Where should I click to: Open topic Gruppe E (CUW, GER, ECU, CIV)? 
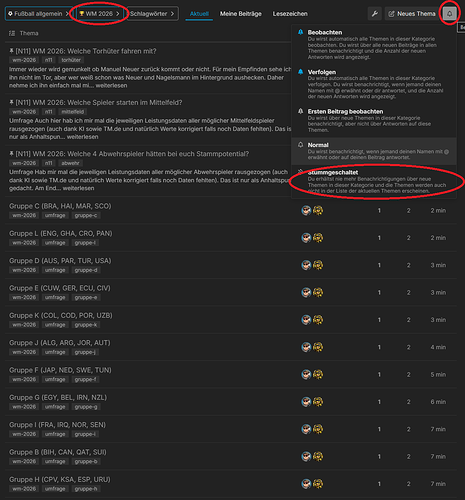click(60, 288)
